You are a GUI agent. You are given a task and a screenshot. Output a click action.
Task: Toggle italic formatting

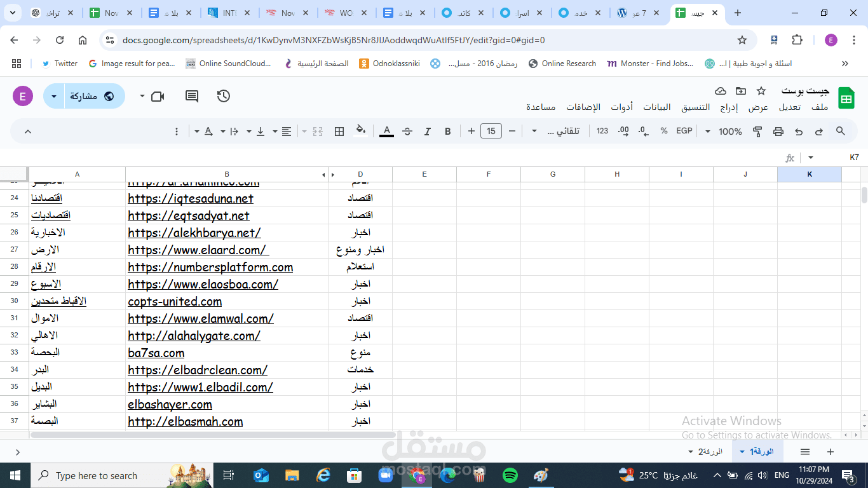click(x=428, y=132)
